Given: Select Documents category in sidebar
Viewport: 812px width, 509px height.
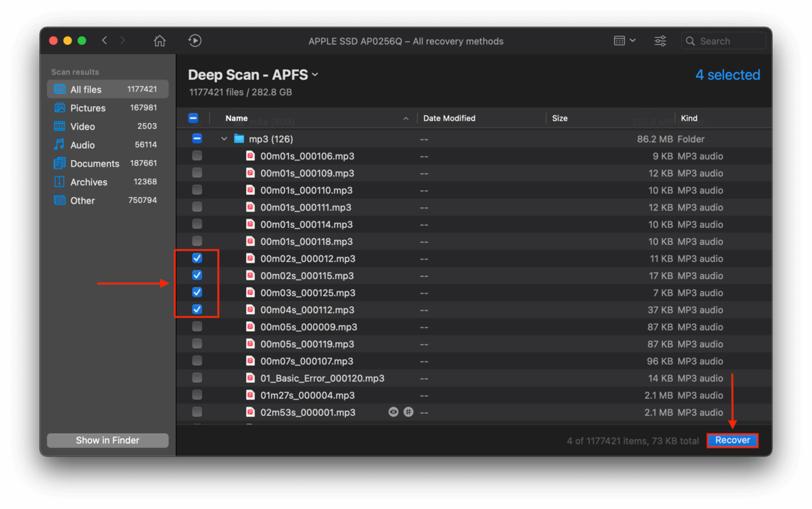Looking at the screenshot, I should tap(107, 163).
